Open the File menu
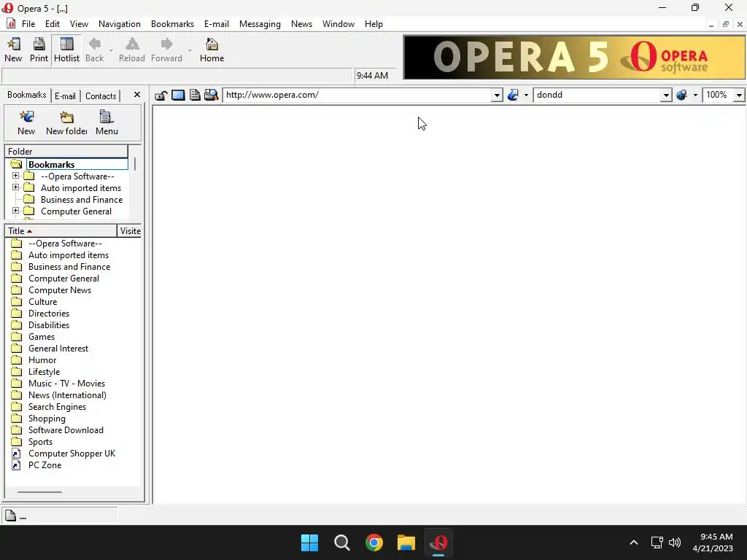The width and height of the screenshot is (747, 560). point(28,24)
